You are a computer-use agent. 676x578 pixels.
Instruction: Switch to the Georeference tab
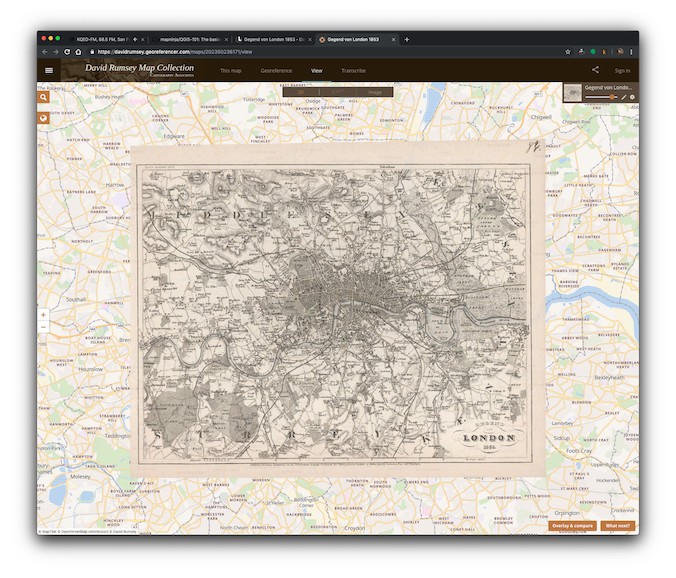pyautogui.click(x=276, y=71)
